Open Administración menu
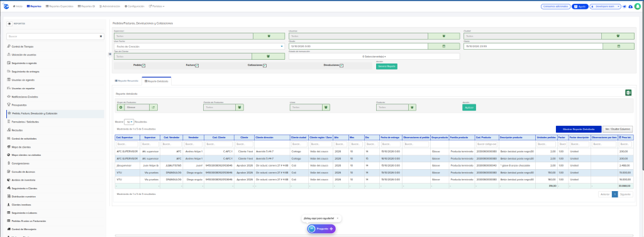Screen dimensions: 644x237 click(x=109, y=6)
